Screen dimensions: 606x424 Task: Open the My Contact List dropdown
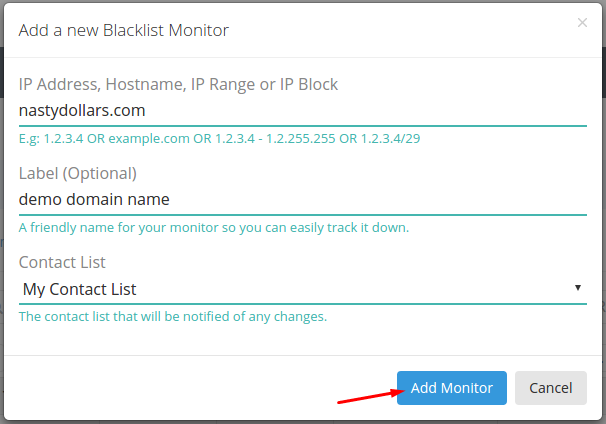[303, 289]
